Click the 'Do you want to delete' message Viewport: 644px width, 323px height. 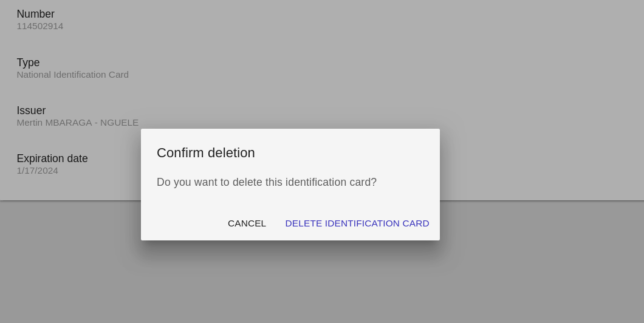pos(266,182)
